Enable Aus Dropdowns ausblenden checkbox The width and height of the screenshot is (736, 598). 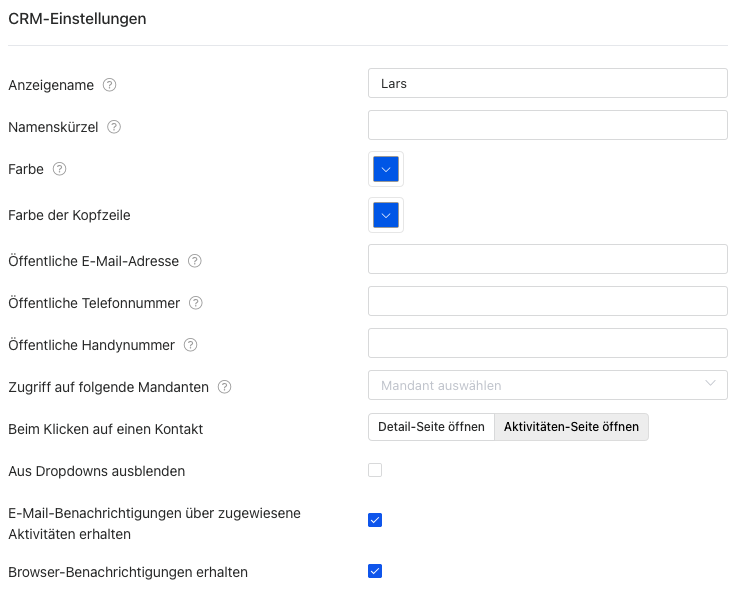(x=375, y=470)
